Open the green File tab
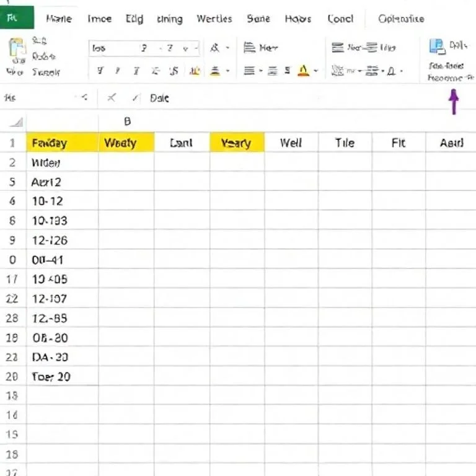 pos(17,17)
